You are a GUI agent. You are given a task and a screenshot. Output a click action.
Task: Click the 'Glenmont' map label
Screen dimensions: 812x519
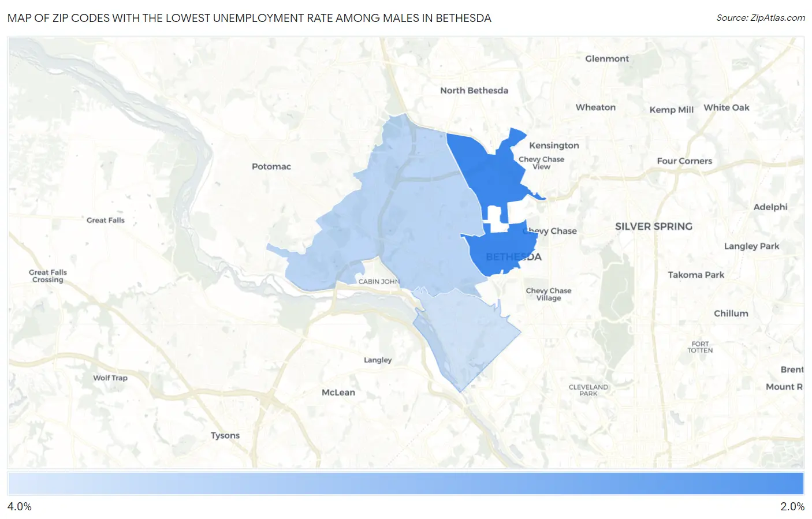tap(607, 58)
